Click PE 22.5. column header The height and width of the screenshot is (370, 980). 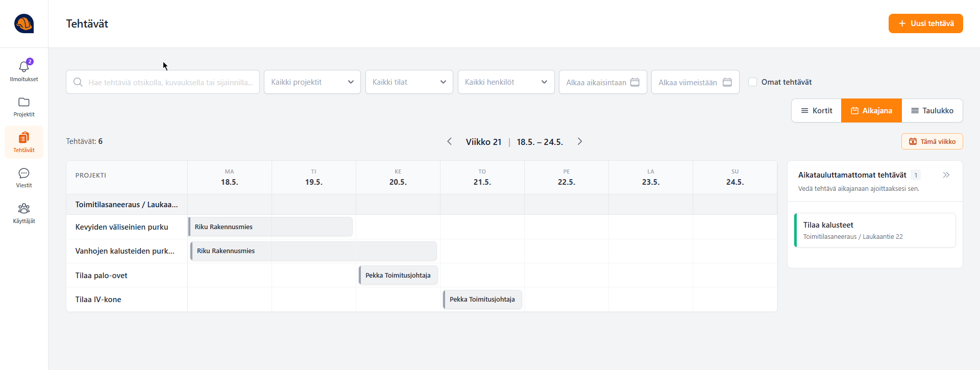567,178
